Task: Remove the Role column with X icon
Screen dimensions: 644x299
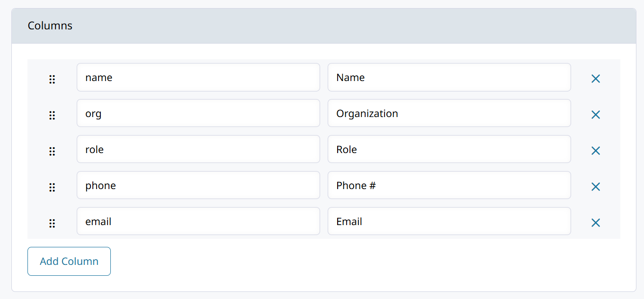Action: coord(596,151)
